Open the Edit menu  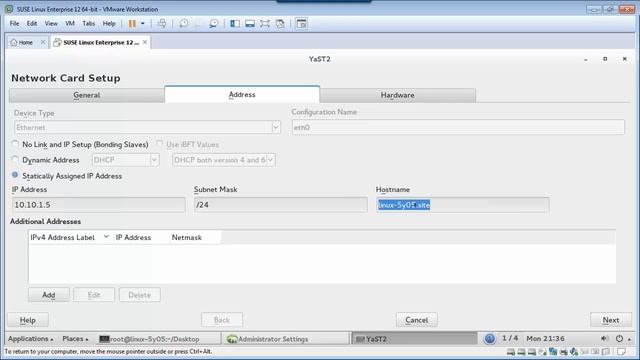pos(32,24)
